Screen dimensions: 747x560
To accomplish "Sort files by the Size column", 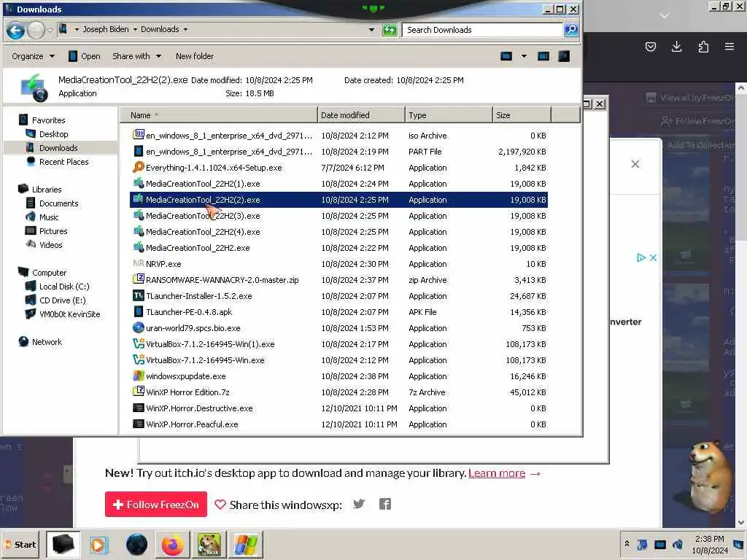I will pos(522,115).
